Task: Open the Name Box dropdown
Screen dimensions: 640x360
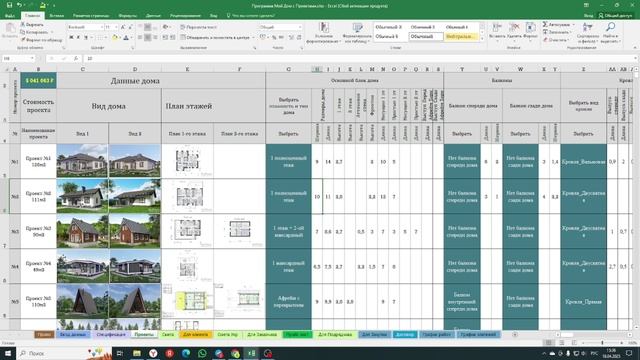Action: 32,59
